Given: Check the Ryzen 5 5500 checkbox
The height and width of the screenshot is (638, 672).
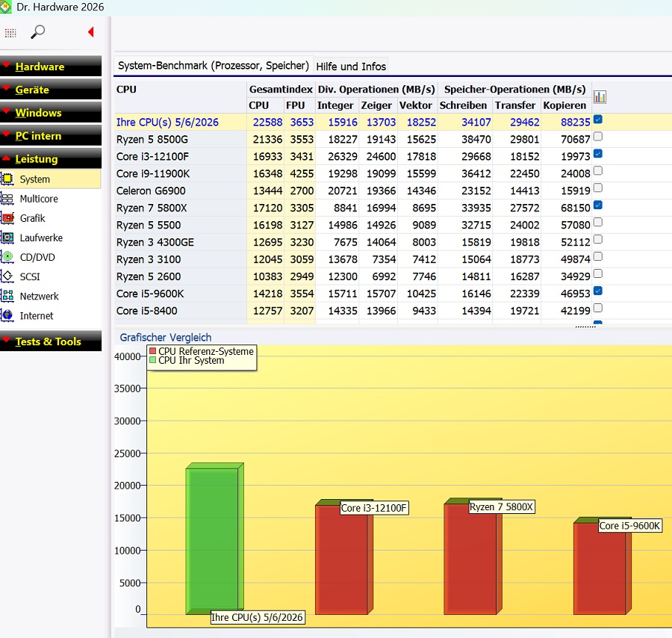Looking at the screenshot, I should (598, 223).
